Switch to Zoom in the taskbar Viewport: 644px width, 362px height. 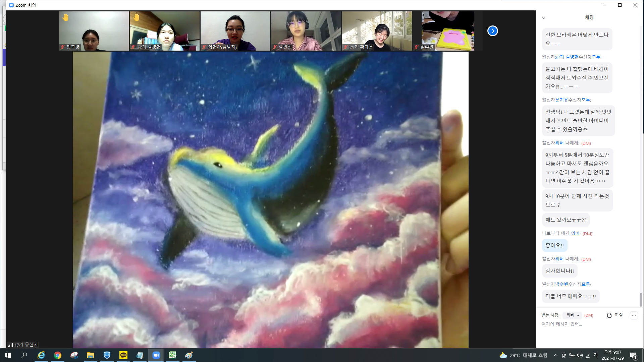coord(156,355)
